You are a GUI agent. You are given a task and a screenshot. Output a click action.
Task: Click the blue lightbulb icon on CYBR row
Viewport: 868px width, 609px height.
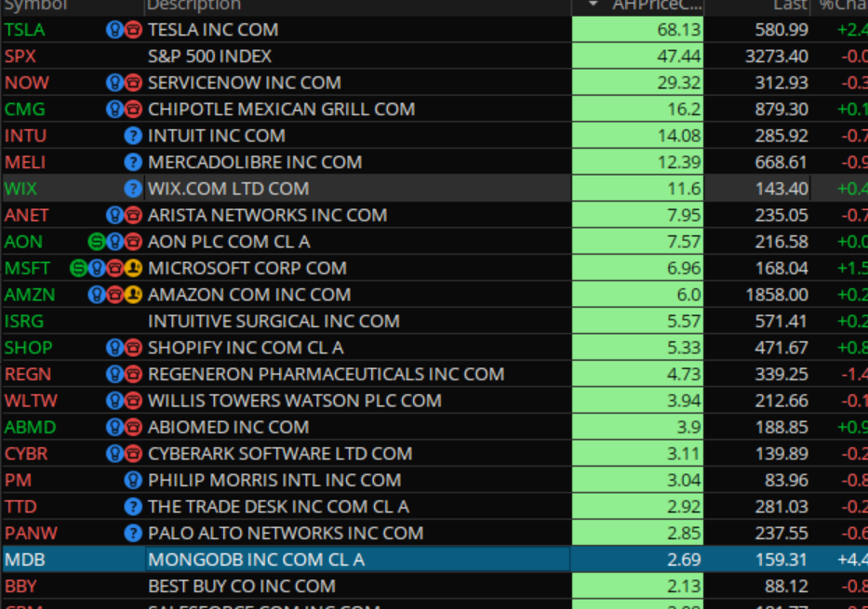pos(115,454)
